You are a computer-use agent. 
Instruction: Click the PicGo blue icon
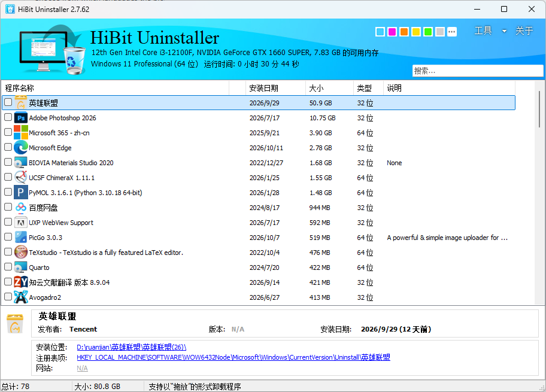(x=21, y=238)
